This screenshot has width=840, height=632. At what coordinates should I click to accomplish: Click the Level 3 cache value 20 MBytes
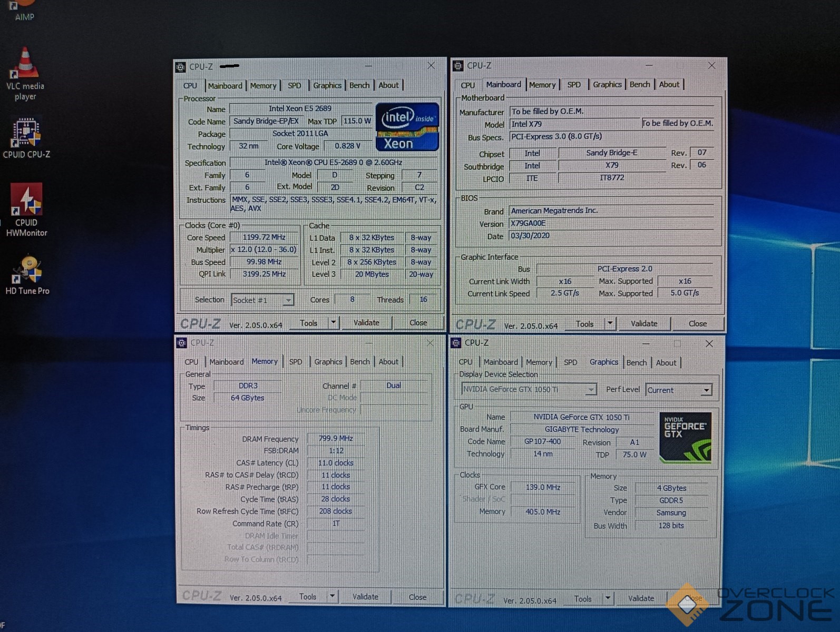[372, 274]
